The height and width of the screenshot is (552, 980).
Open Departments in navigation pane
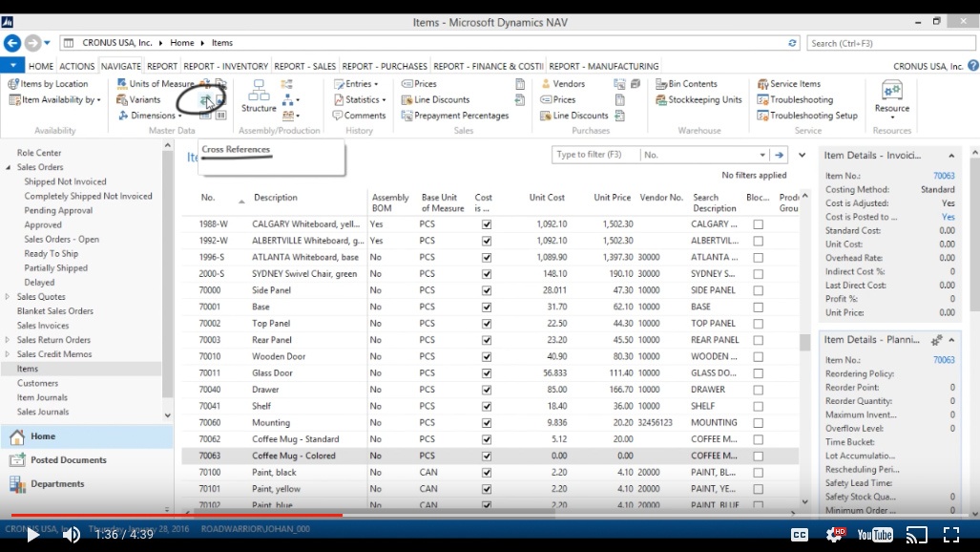click(87, 484)
